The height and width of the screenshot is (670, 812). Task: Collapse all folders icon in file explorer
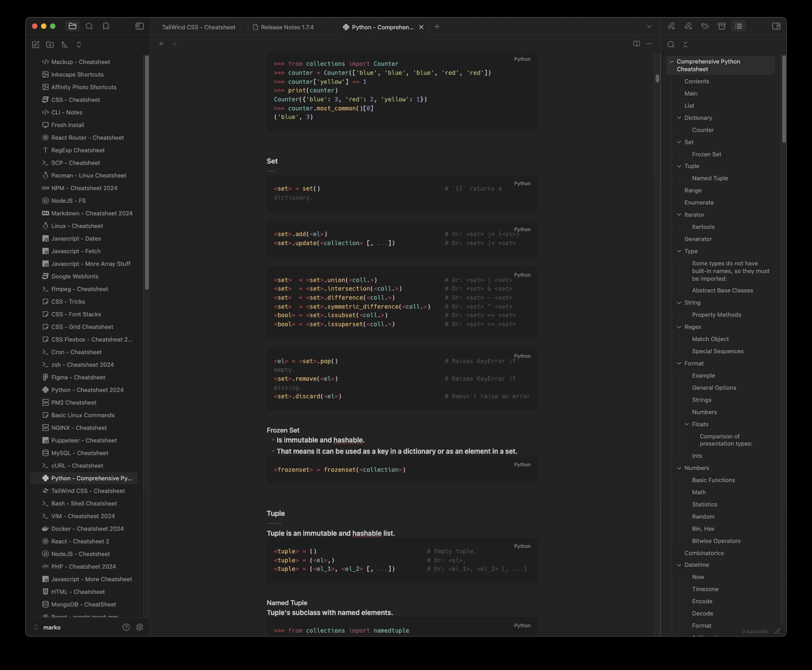pyautogui.click(x=79, y=44)
